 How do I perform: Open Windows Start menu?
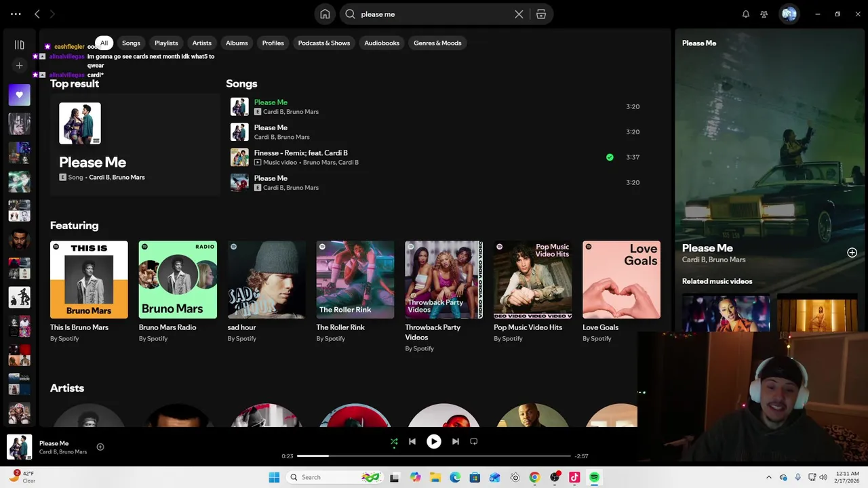pyautogui.click(x=274, y=477)
